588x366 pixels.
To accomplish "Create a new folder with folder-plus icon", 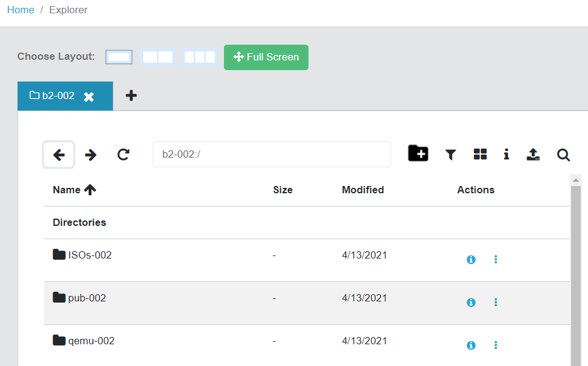I will point(418,153).
